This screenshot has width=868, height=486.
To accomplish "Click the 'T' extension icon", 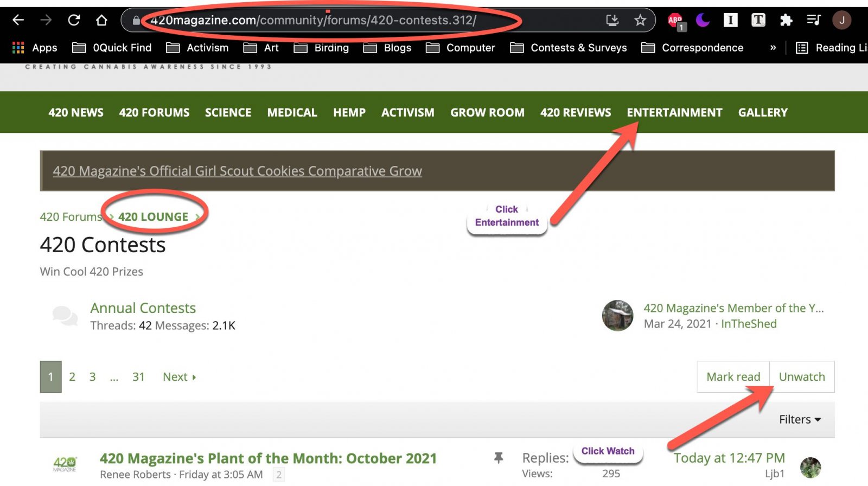I will [x=758, y=21].
